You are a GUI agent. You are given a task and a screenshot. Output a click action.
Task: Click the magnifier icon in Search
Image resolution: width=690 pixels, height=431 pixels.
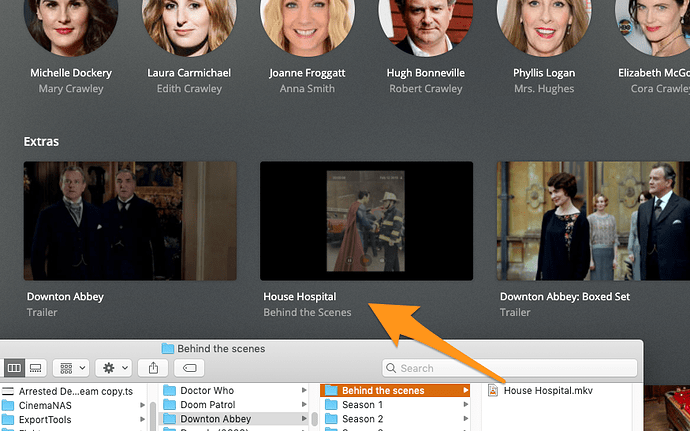coord(390,368)
